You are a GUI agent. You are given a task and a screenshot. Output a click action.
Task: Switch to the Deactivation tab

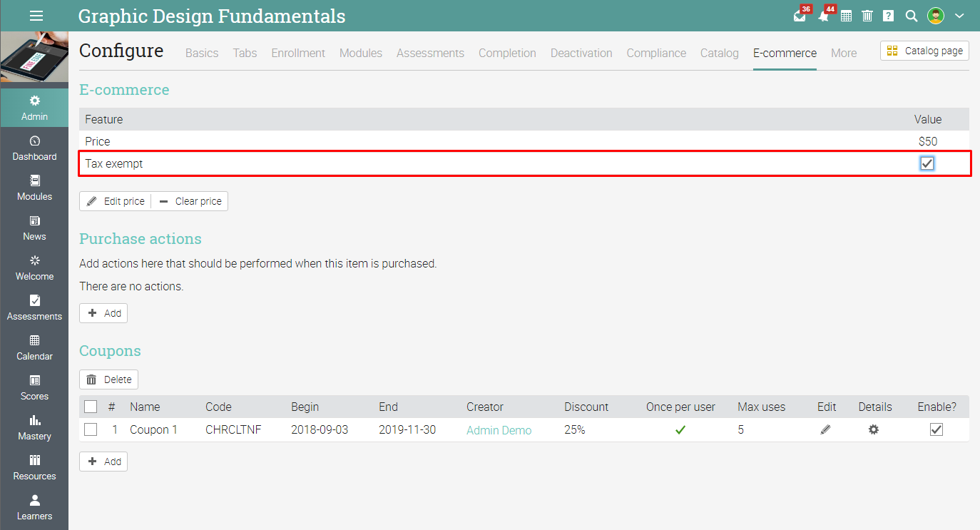click(x=581, y=53)
